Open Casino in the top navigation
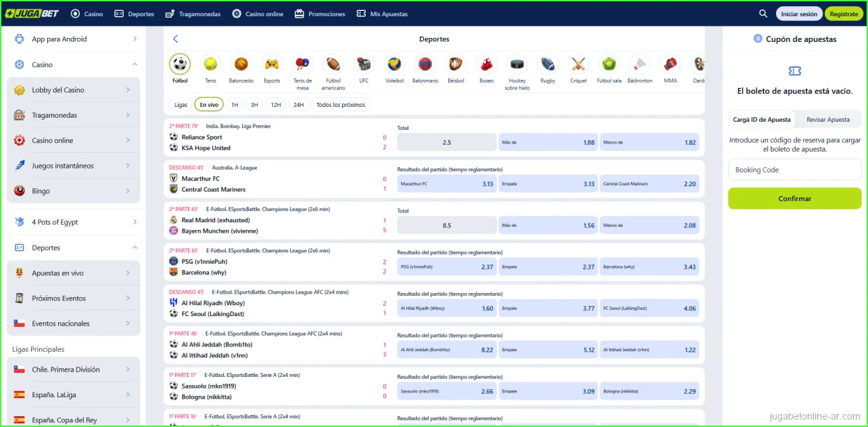The height and width of the screenshot is (427, 868). pos(87,14)
